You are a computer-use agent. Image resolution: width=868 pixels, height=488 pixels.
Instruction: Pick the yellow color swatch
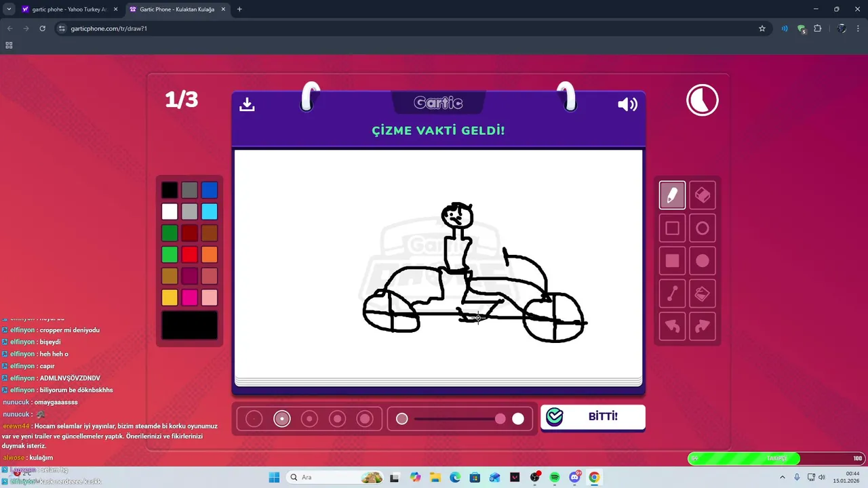tap(170, 298)
